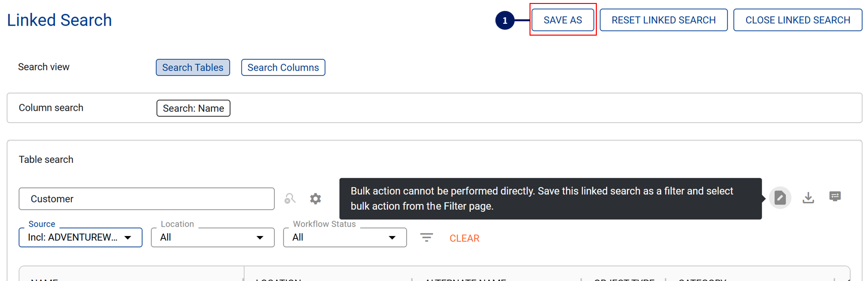Clear the applied filters
This screenshot has width=868, height=281.
tap(464, 238)
